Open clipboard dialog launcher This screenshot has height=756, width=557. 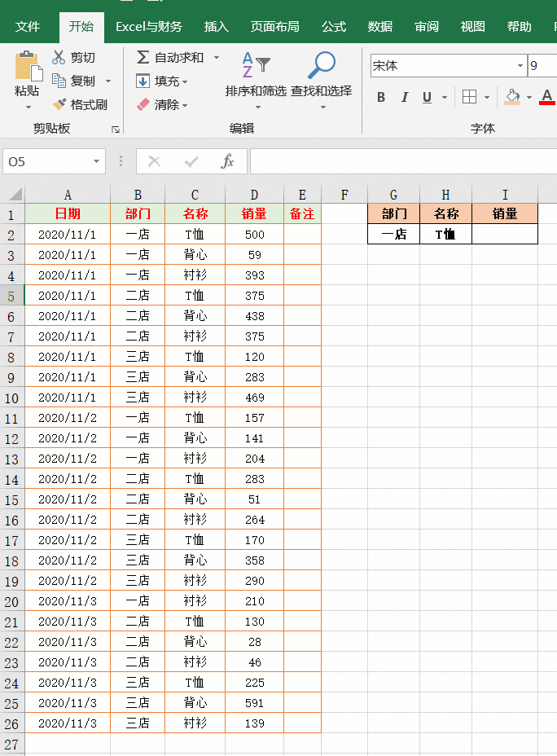click(115, 130)
